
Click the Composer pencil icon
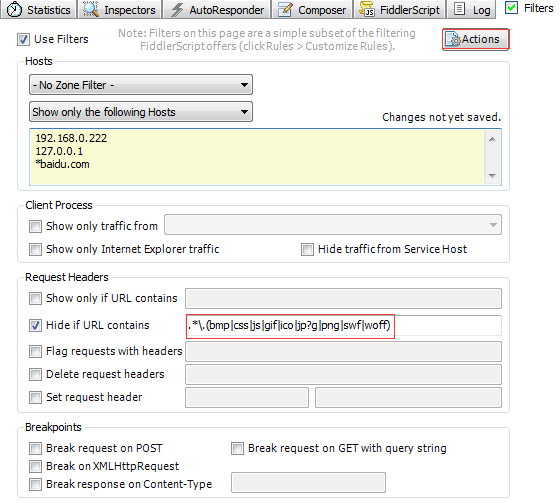(285, 10)
